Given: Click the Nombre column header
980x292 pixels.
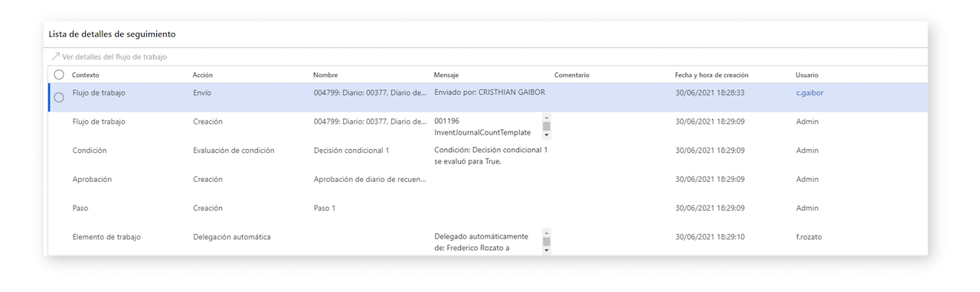Looking at the screenshot, I should pyautogui.click(x=325, y=75).
